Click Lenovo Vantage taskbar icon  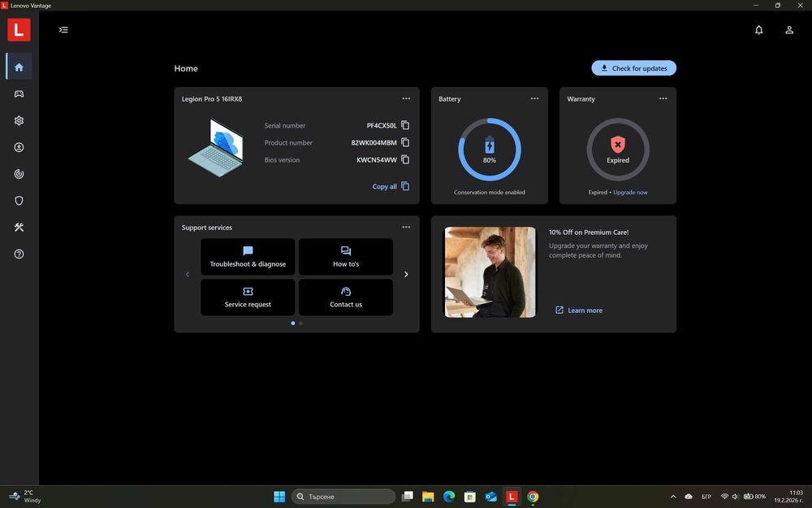point(512,497)
